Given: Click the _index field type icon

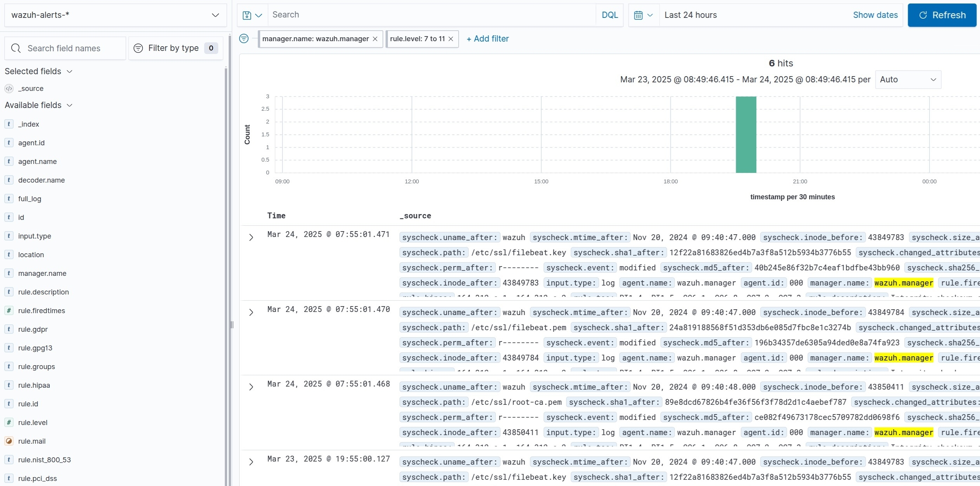Looking at the screenshot, I should pos(9,124).
